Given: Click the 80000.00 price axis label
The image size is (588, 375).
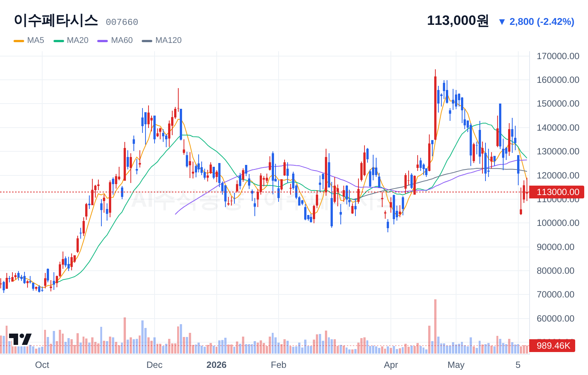Looking at the screenshot, I should pos(556,271).
